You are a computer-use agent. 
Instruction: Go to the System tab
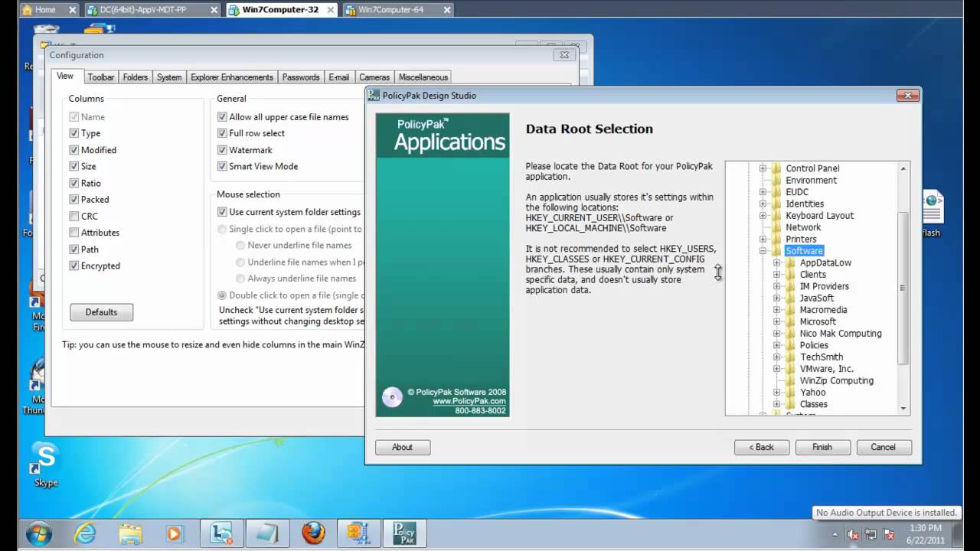pos(169,77)
